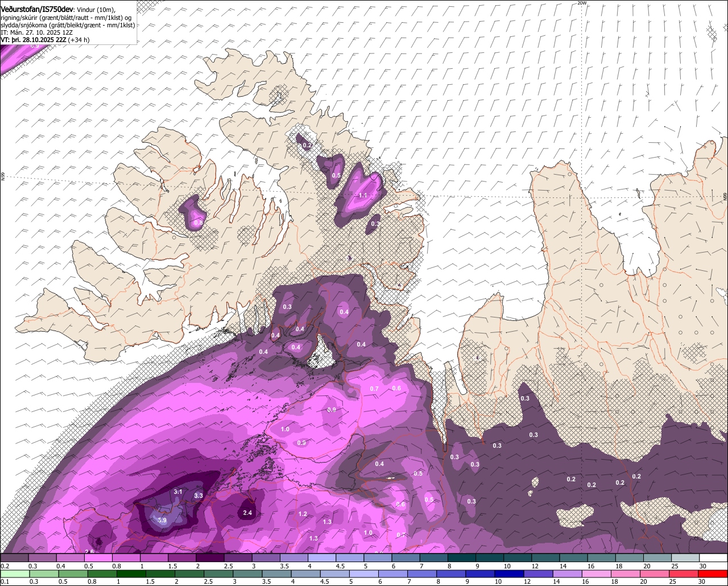728x586 pixels.
Task: Click the 3.1 precipitation value on the map
Action: click(178, 492)
